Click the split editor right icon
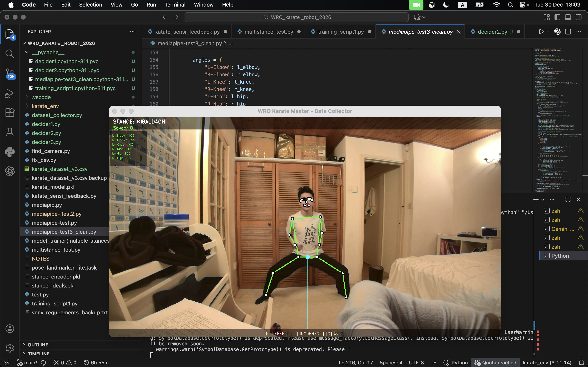 pos(568,32)
